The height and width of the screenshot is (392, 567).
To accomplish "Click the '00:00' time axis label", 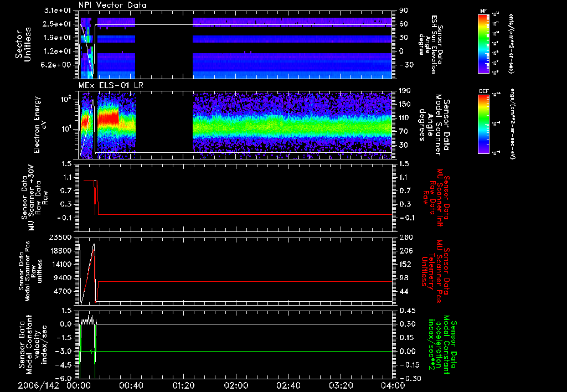I will pyautogui.click(x=79, y=385).
